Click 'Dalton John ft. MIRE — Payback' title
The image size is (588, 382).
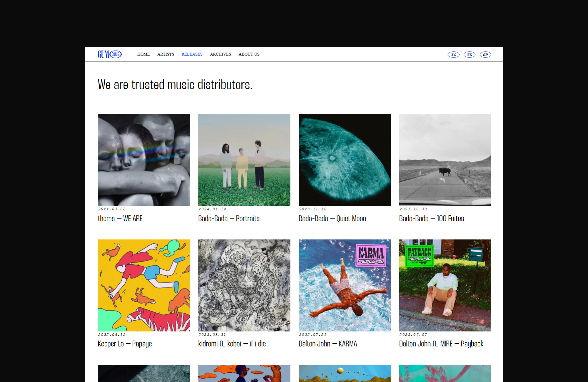tap(441, 344)
